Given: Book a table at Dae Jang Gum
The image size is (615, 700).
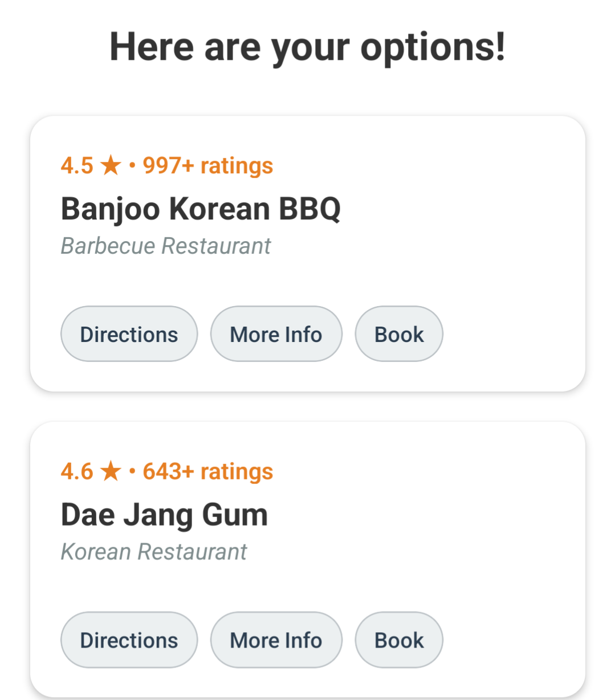Looking at the screenshot, I should click(398, 640).
